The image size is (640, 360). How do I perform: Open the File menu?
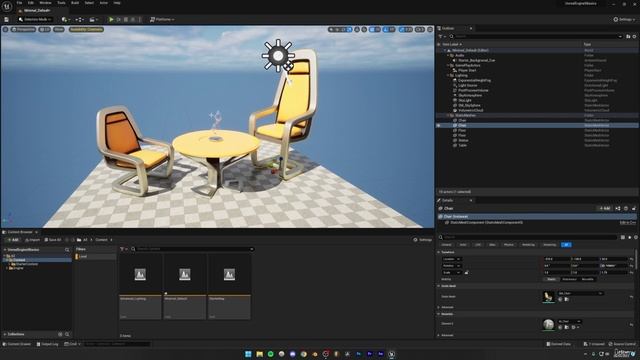(19, 3)
